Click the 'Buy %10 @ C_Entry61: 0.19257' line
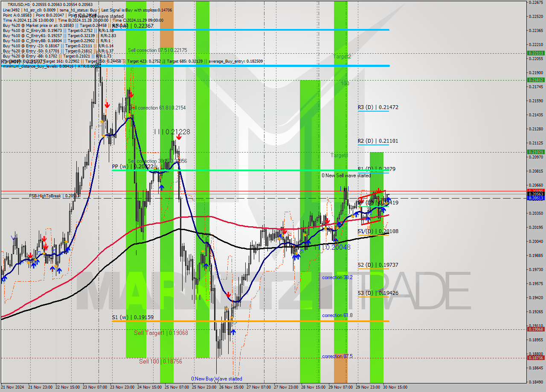The height and width of the screenshot is (392, 546). 59,36
